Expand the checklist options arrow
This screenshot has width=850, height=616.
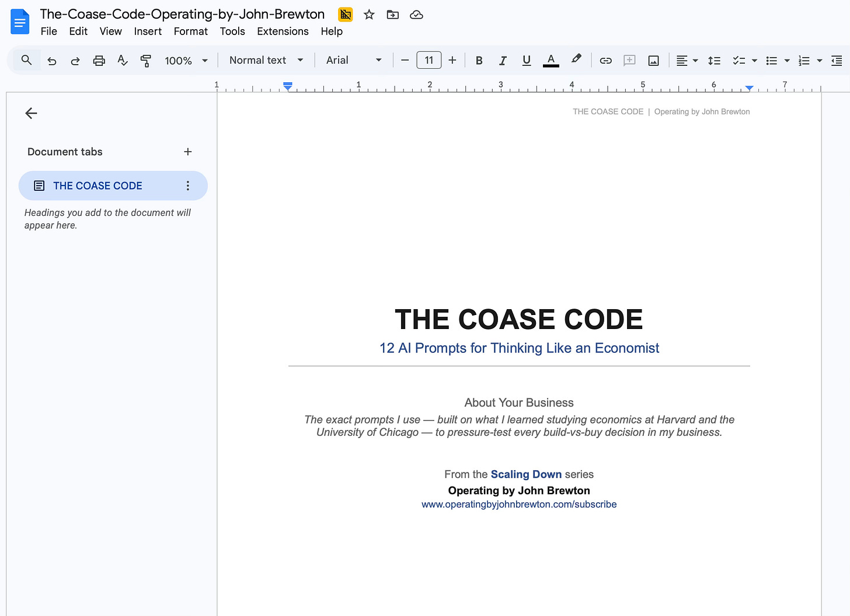(754, 61)
